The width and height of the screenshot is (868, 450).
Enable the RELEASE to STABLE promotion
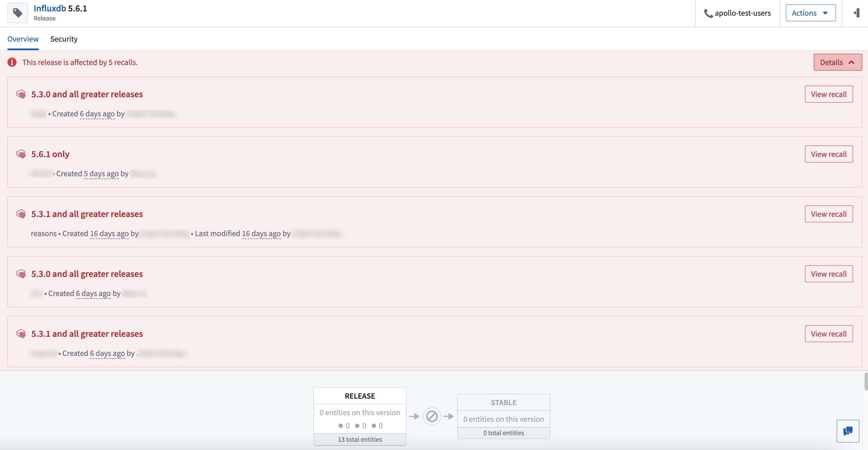[432, 415]
